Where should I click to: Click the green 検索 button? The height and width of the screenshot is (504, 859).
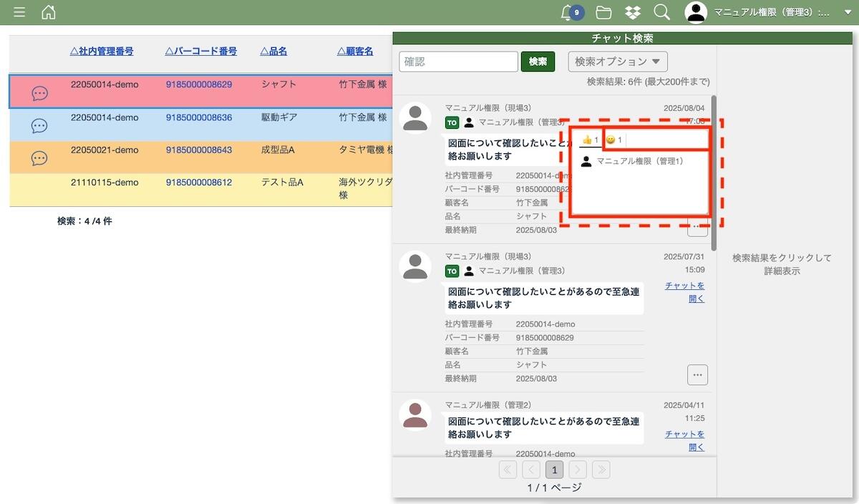(538, 62)
